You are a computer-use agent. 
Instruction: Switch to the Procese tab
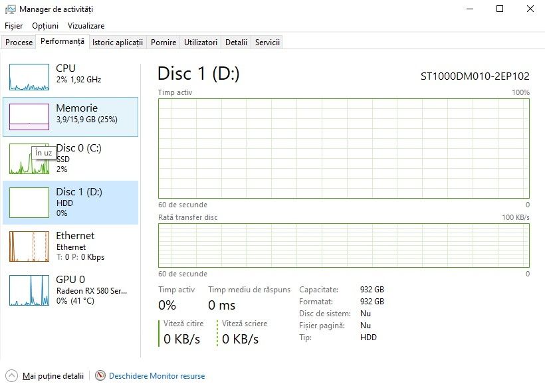pyautogui.click(x=19, y=43)
